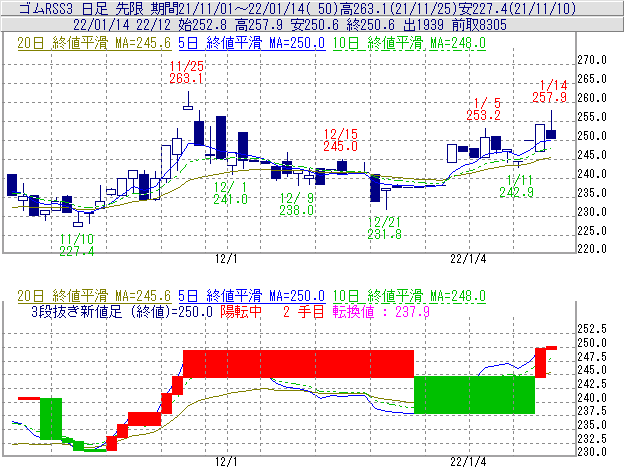
Task: Click the large red block in lower chart
Action: (x=298, y=364)
